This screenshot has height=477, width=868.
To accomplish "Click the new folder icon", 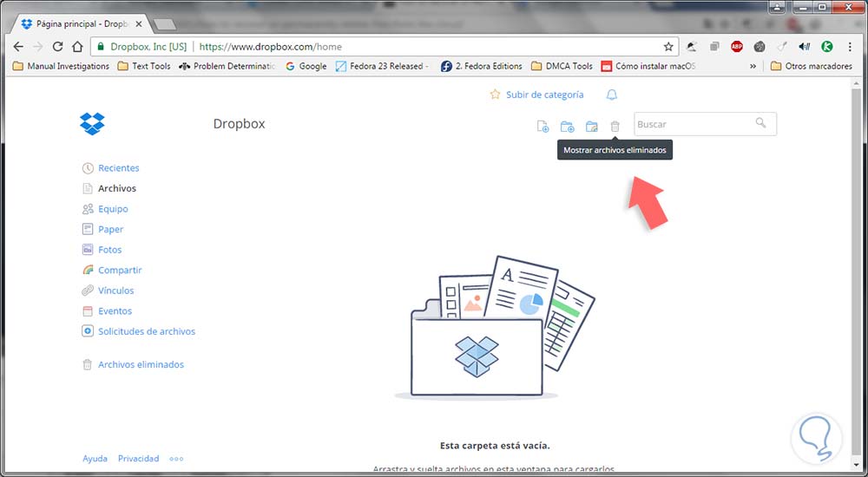I will pyautogui.click(x=567, y=127).
